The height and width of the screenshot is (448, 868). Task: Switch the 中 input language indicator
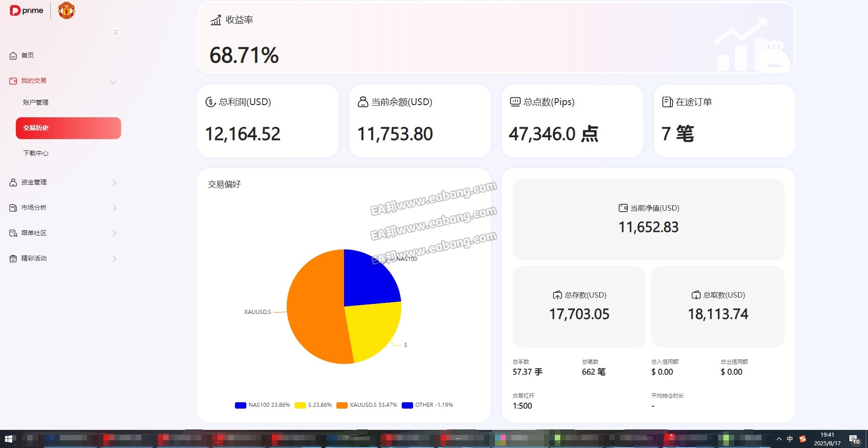pyautogui.click(x=790, y=439)
